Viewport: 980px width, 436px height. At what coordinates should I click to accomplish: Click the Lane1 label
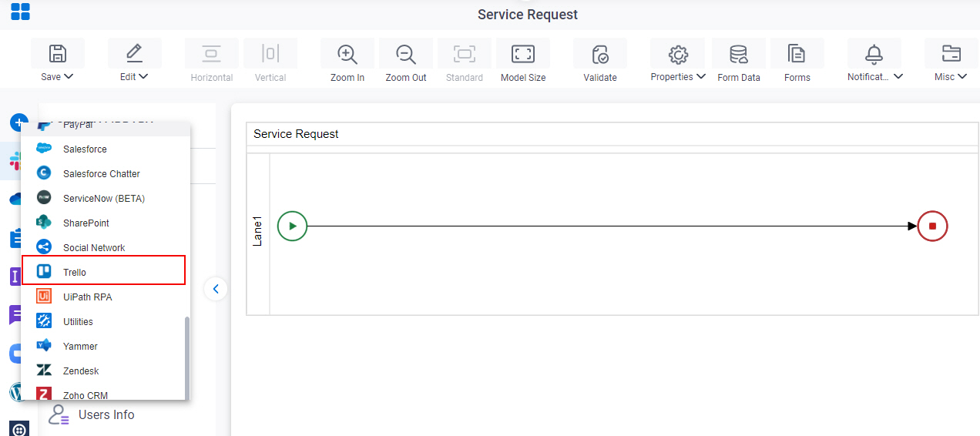point(258,231)
